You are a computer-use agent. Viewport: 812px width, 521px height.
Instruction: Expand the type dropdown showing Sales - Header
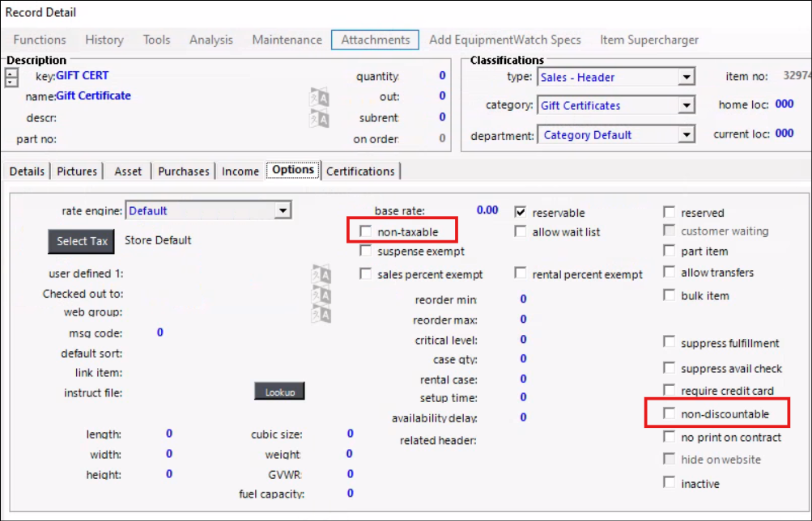tap(687, 78)
